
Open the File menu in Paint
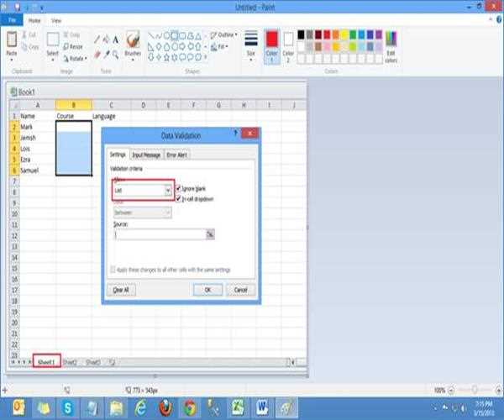pos(13,19)
